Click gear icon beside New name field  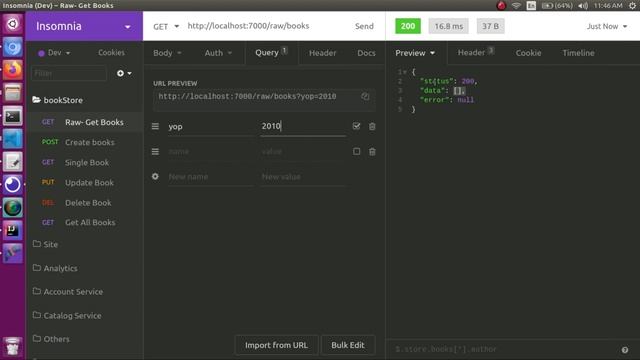tap(155, 177)
